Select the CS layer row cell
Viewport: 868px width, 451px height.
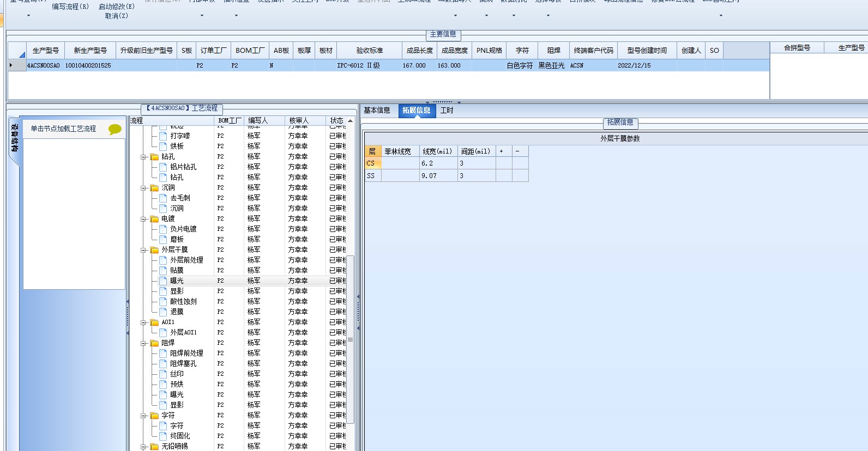click(373, 163)
